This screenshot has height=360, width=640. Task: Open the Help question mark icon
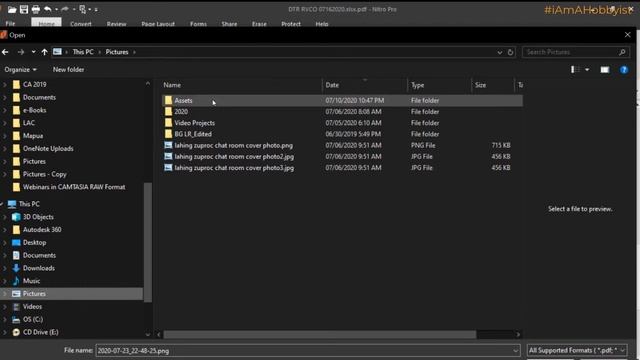click(x=624, y=70)
